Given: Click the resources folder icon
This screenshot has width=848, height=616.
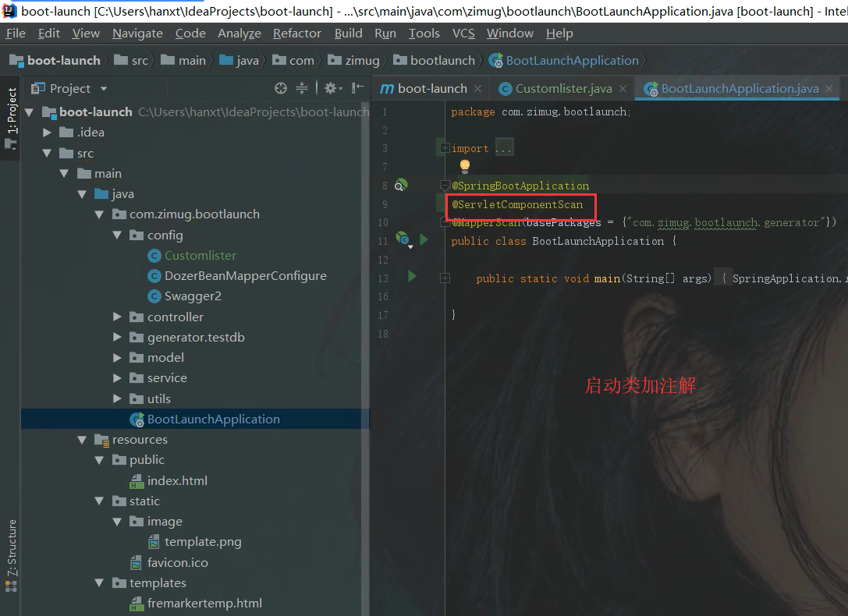Looking at the screenshot, I should click(x=101, y=440).
